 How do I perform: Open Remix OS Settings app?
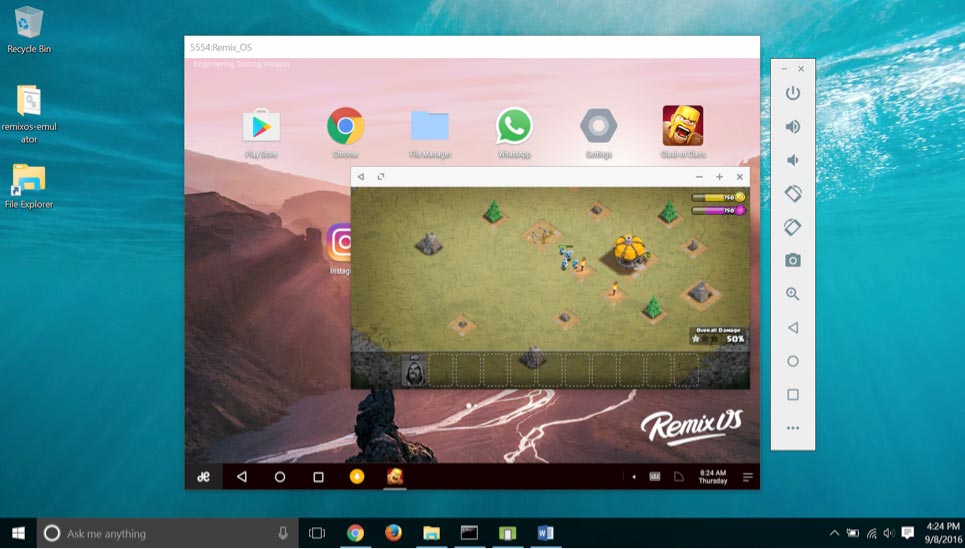click(598, 126)
